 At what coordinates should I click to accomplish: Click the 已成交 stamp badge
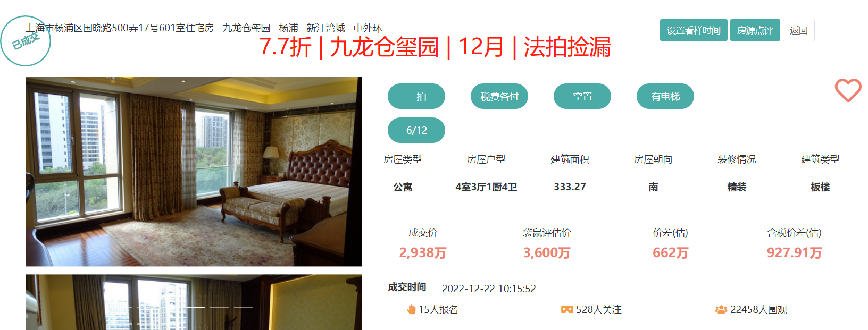(x=26, y=41)
